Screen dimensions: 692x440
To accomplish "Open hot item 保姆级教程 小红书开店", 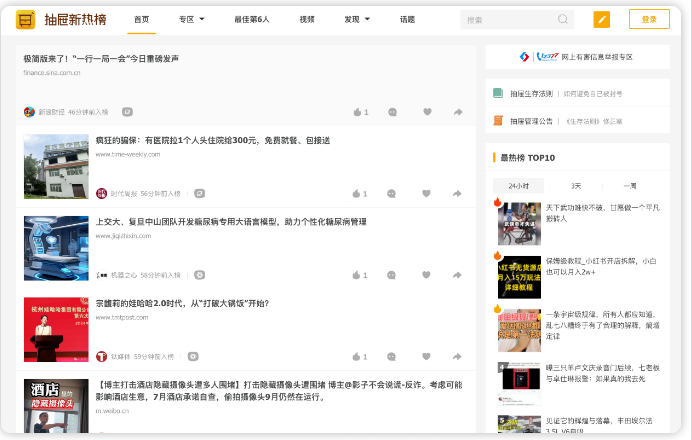I will (601, 267).
